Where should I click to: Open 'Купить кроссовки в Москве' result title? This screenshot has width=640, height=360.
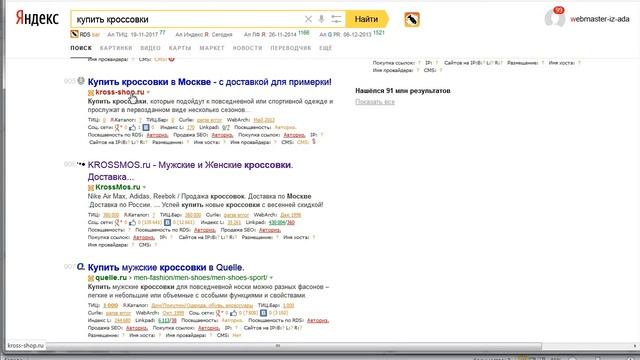pos(209,82)
